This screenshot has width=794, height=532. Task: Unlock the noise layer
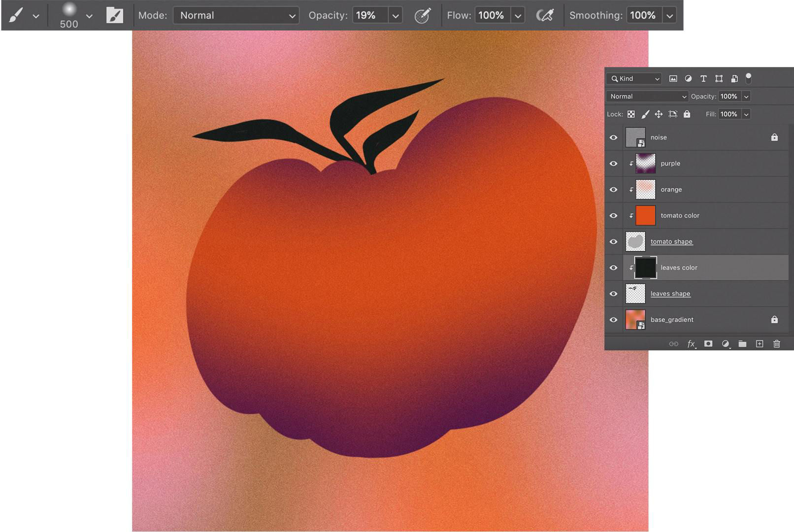pyautogui.click(x=774, y=137)
